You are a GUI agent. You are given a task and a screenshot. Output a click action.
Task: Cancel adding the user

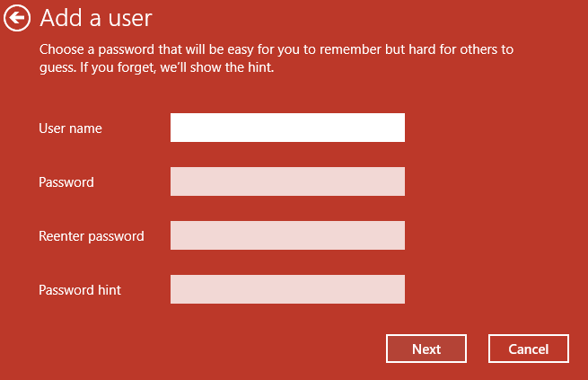[x=530, y=349]
